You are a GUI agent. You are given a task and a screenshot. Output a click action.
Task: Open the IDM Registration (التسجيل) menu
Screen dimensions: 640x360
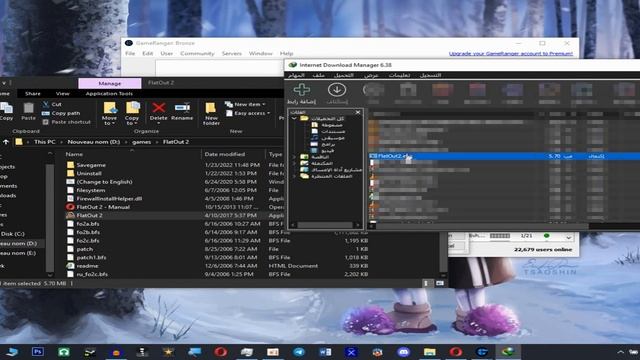430,75
